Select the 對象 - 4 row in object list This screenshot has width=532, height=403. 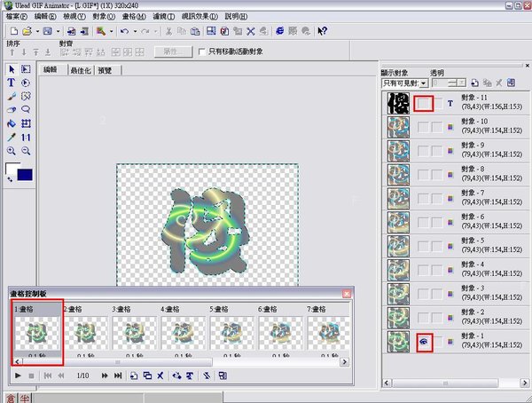click(456, 270)
